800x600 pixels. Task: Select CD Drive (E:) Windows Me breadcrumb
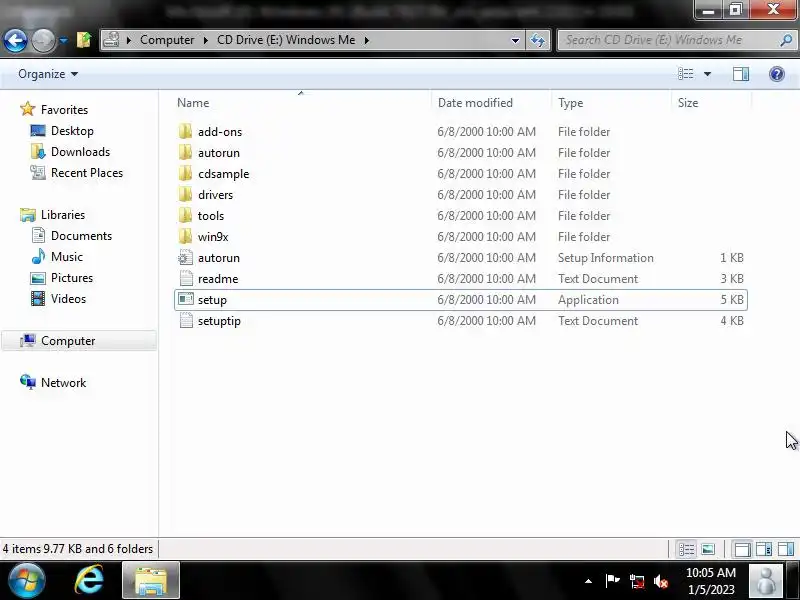pos(286,40)
